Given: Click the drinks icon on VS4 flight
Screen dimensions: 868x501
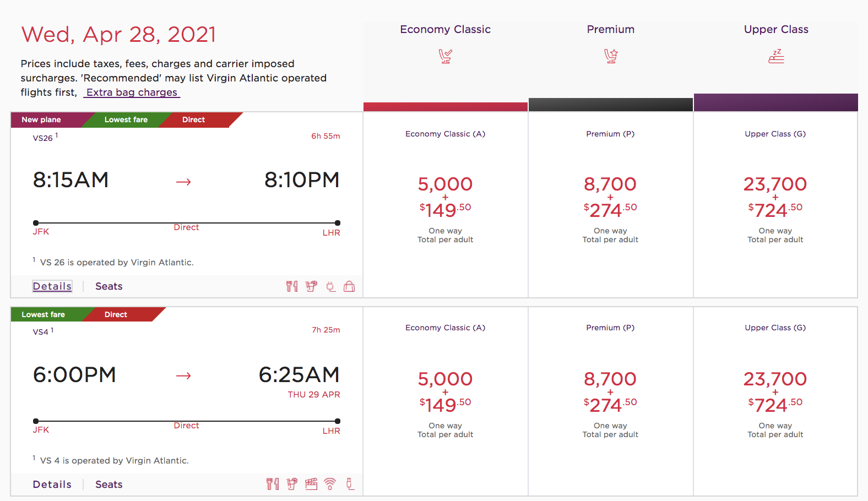Looking at the screenshot, I should tap(291, 484).
